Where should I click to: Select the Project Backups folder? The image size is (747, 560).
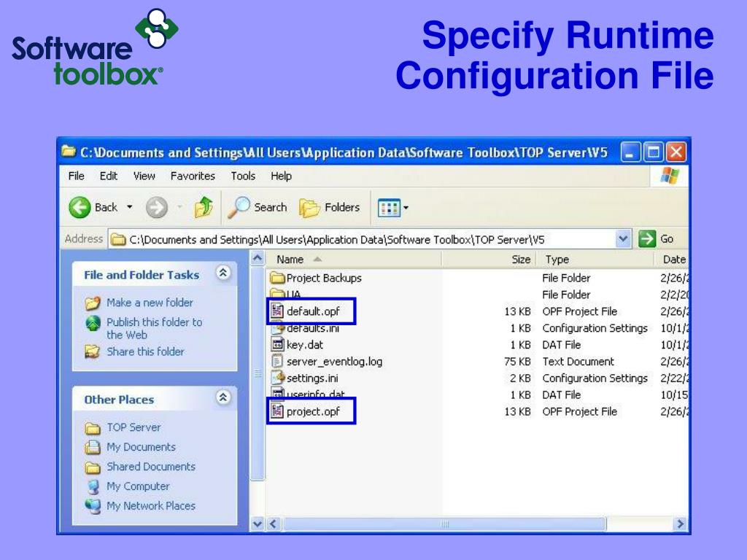(x=324, y=278)
